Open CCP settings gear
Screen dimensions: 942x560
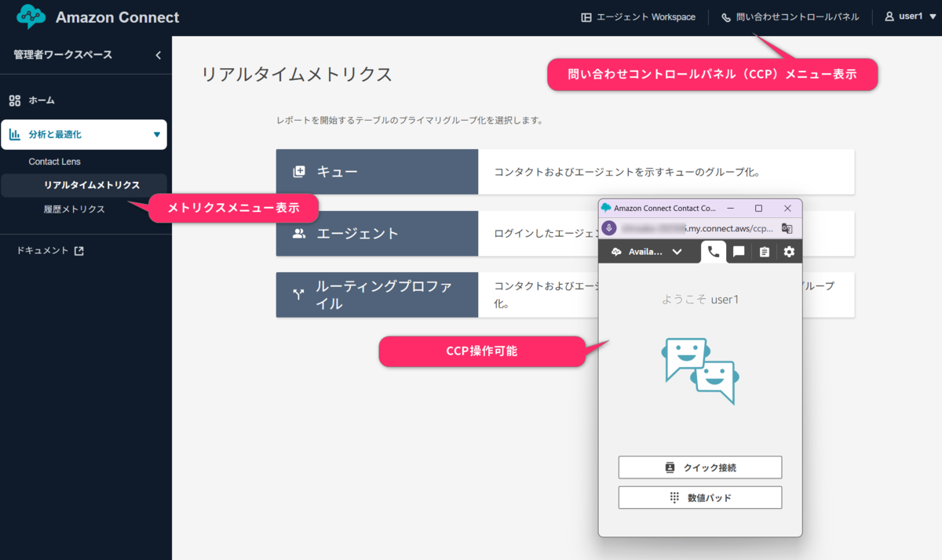pos(789,252)
